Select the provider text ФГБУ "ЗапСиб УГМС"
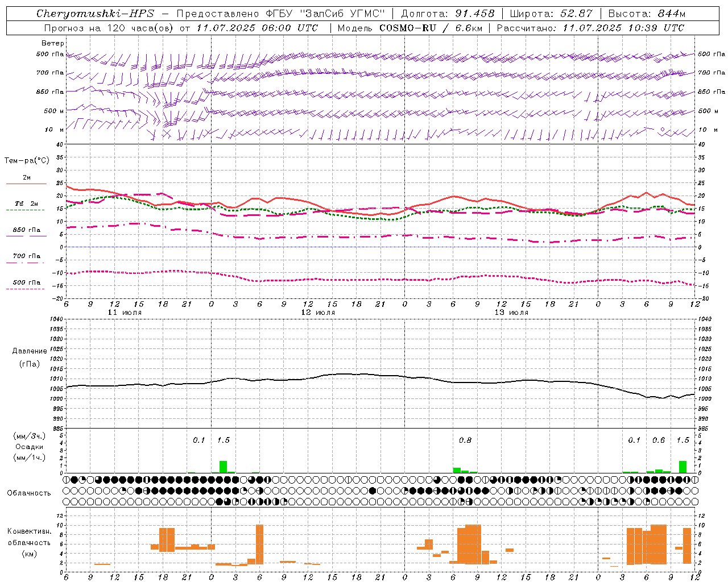Image resolution: width=728 pixels, height=582 pixels. [x=326, y=14]
